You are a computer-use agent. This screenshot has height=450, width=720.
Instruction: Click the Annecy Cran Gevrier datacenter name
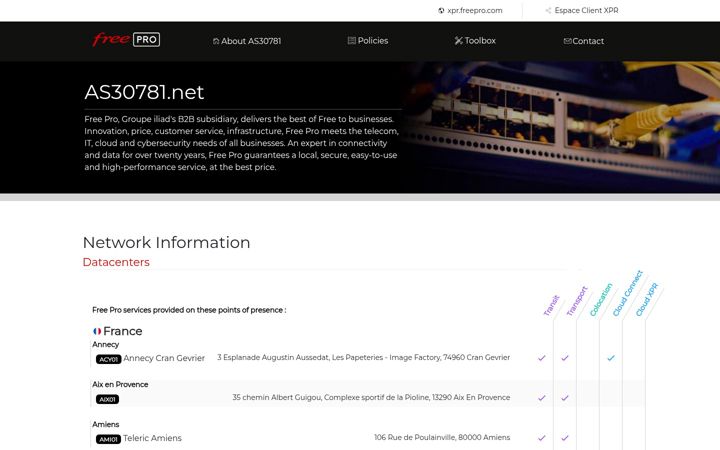(x=164, y=358)
